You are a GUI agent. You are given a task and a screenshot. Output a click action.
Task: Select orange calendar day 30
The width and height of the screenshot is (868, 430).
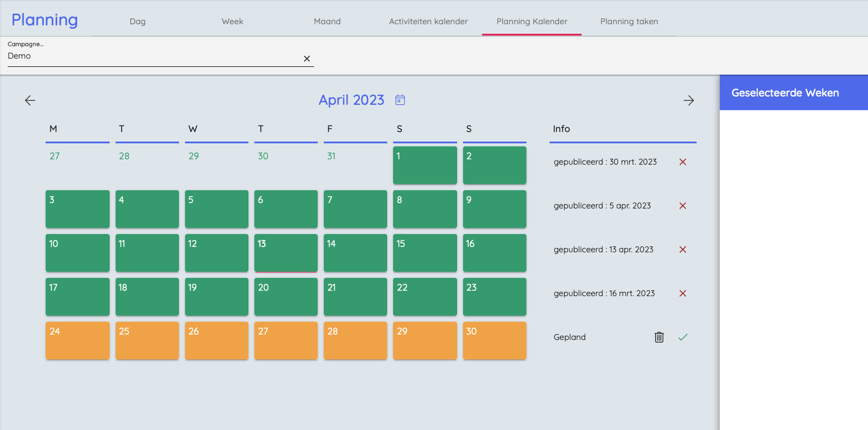(494, 341)
